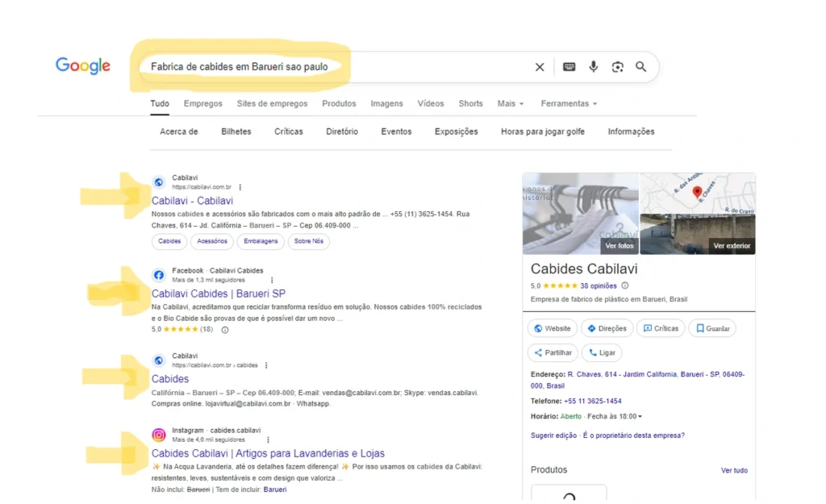Open the 'Cabilavi Cabides | Barueri SP' link
The image size is (826, 504).
[x=218, y=294]
